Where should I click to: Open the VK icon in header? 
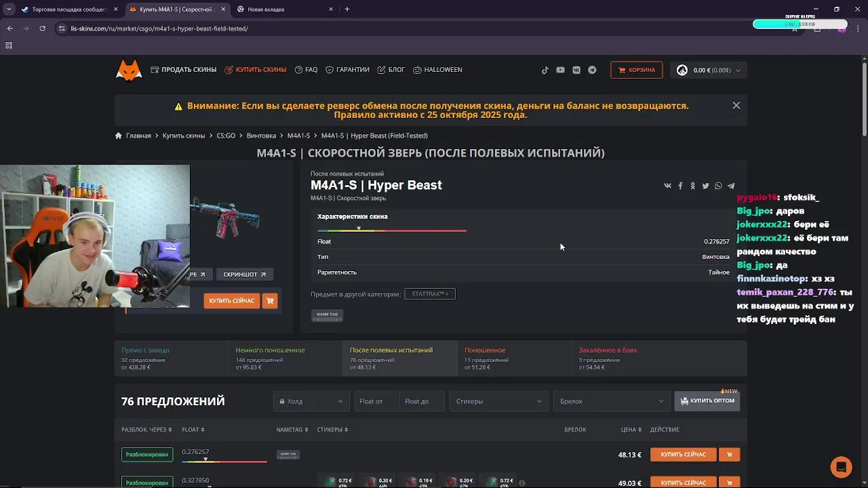[x=576, y=70]
